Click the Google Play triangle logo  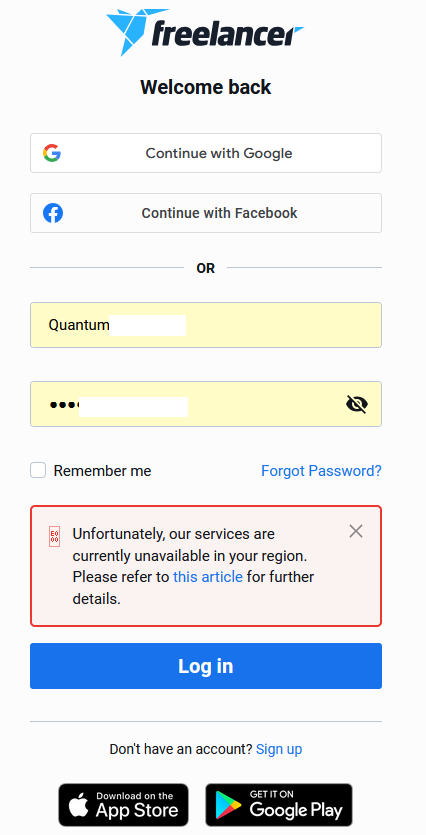(228, 806)
